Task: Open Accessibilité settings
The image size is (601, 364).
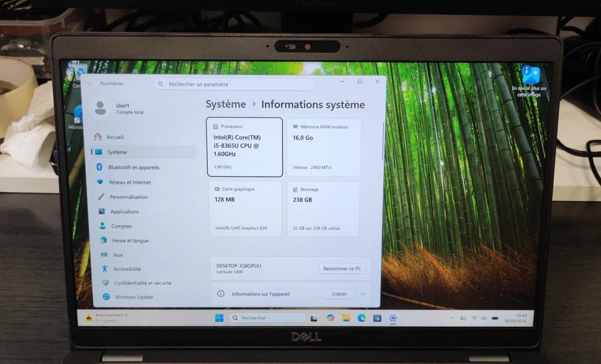Action: click(x=127, y=269)
